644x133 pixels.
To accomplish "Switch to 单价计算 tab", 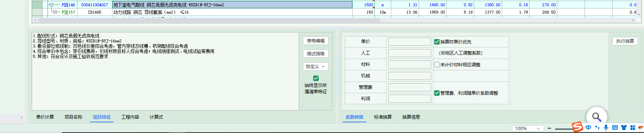I will point(45,117).
